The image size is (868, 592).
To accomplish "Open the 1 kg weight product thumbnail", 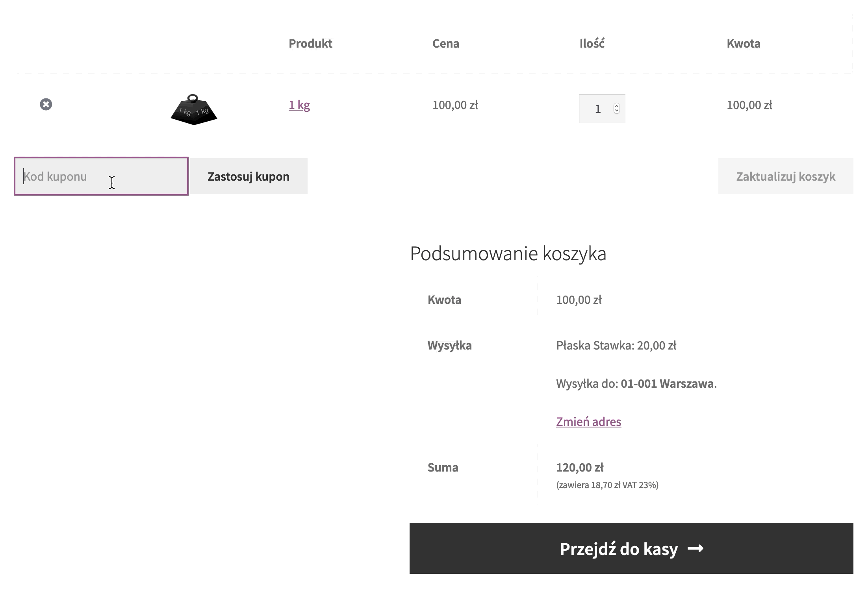I will point(194,109).
